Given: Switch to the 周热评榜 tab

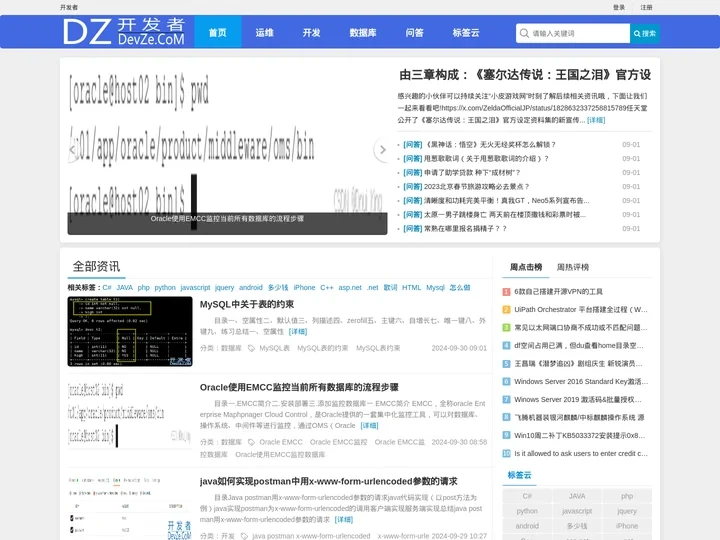Looking at the screenshot, I should [x=573, y=267].
